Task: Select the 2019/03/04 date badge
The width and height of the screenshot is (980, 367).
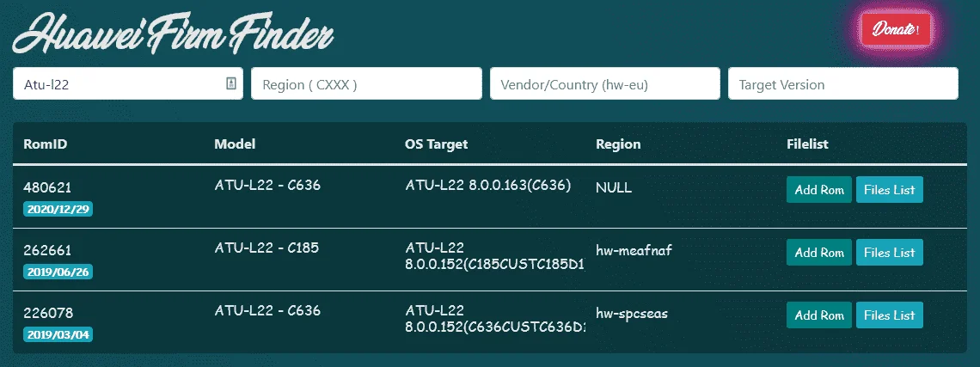Action: click(x=58, y=334)
